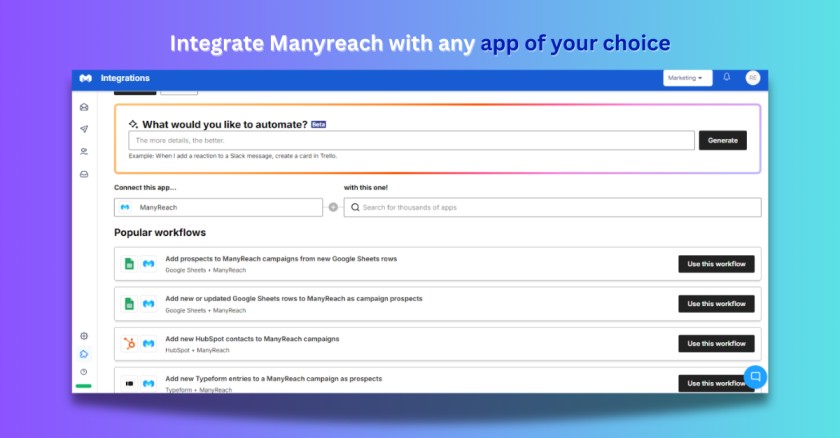Click the Google Sheets icon in the first workflow row
This screenshot has height=438, width=840.
pos(129,263)
